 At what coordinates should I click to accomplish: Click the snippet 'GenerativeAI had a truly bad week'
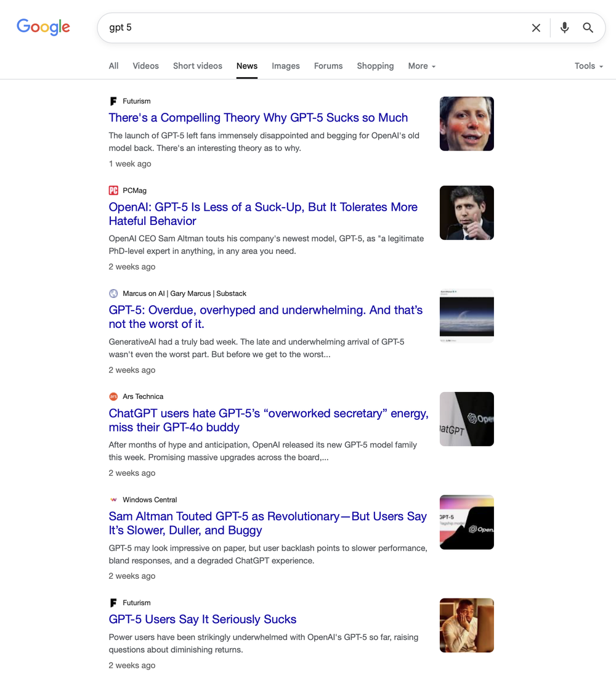pos(256,348)
